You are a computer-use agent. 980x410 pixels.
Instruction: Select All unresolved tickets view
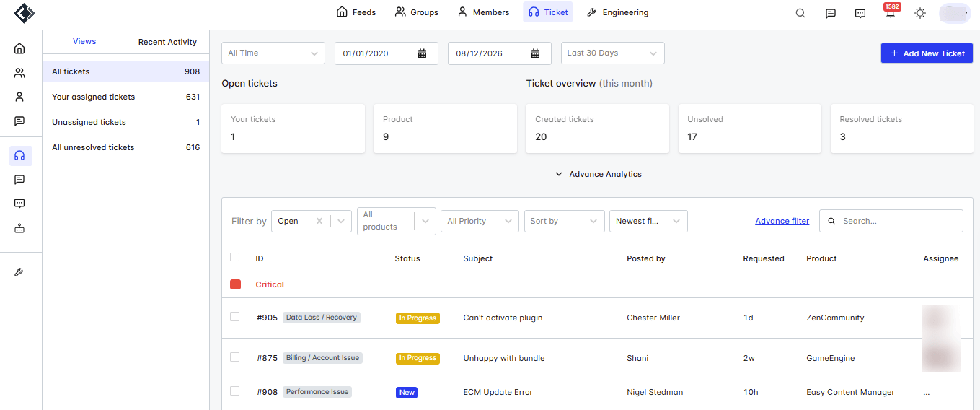(x=126, y=147)
